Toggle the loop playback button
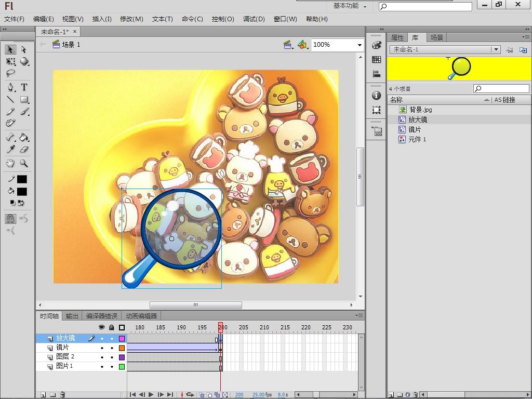532x399 pixels. [190, 395]
